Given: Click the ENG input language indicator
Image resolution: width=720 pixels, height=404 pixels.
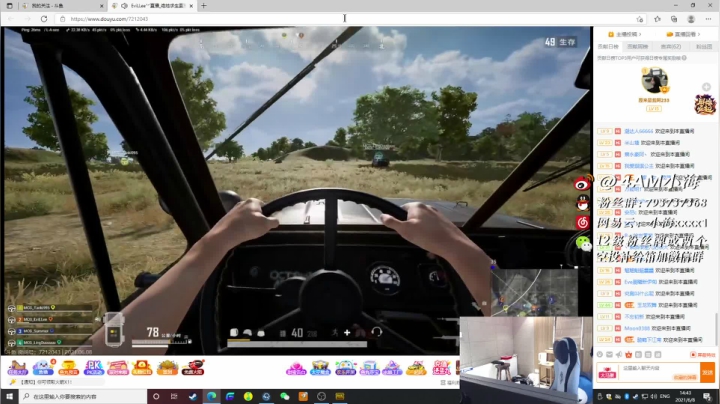Looking at the screenshot, I should tap(664, 396).
